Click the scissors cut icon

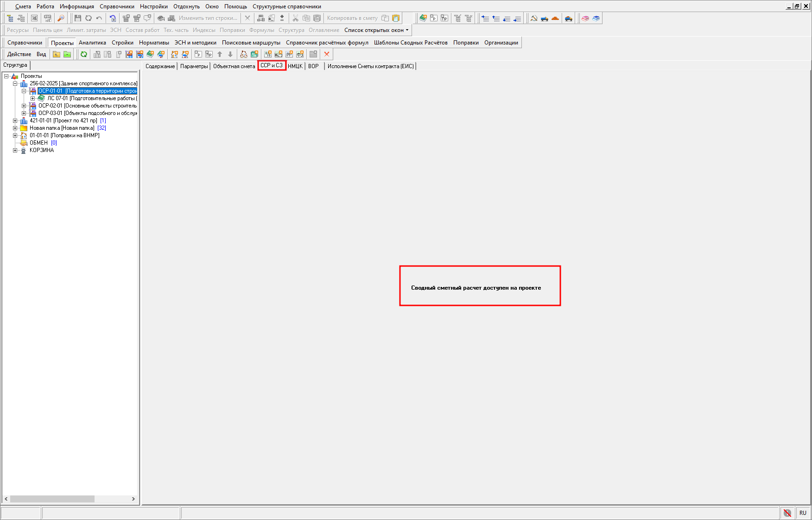coord(295,18)
